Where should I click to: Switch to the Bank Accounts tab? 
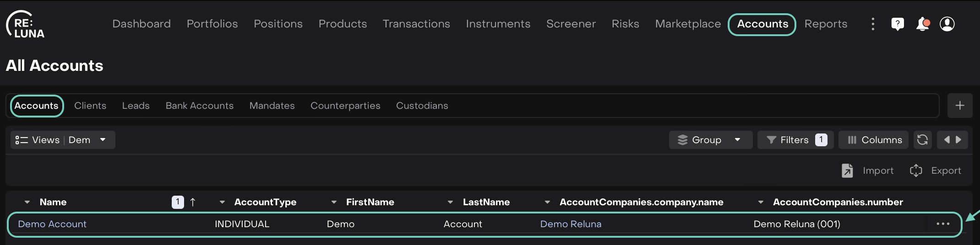[199, 106]
